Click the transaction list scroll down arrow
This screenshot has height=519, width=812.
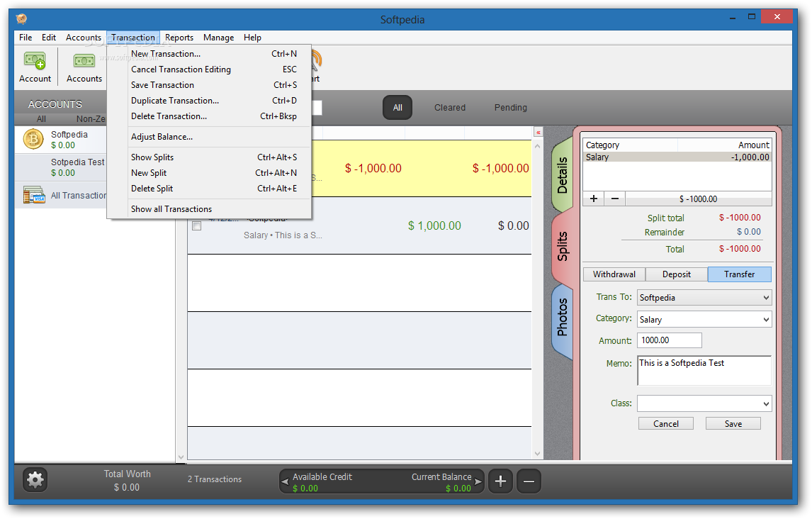click(x=538, y=454)
